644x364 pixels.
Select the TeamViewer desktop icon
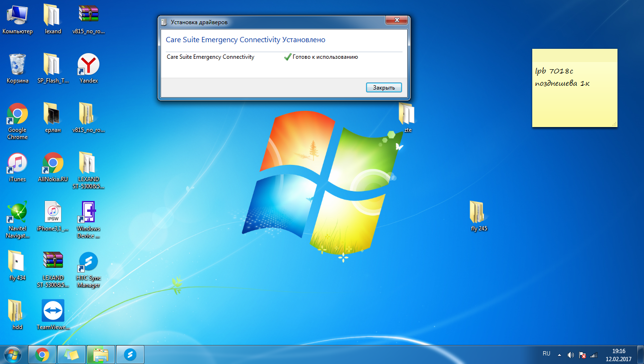(x=53, y=311)
